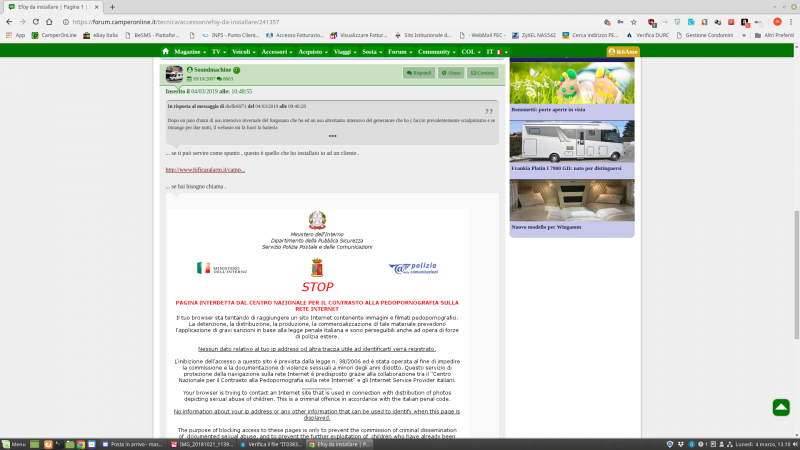Open the Viaggi dropdown
The height and width of the screenshot is (450, 800).
[345, 52]
